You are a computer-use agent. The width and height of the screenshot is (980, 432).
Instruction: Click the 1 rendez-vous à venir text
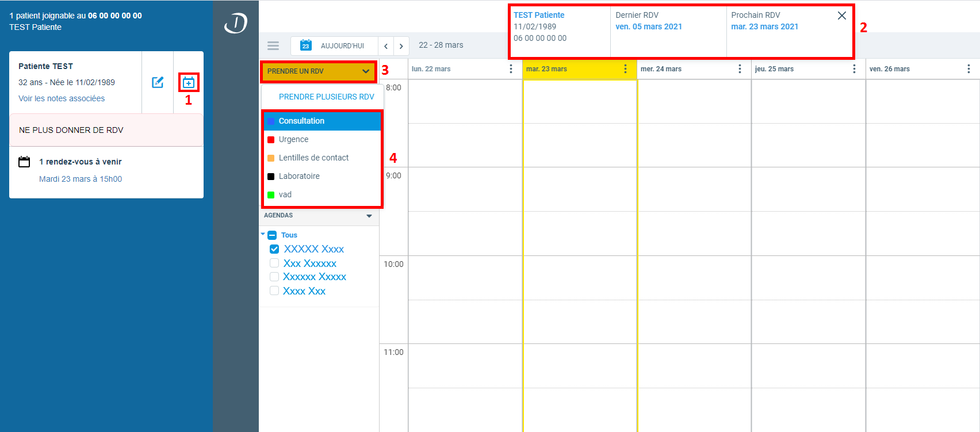(81, 162)
